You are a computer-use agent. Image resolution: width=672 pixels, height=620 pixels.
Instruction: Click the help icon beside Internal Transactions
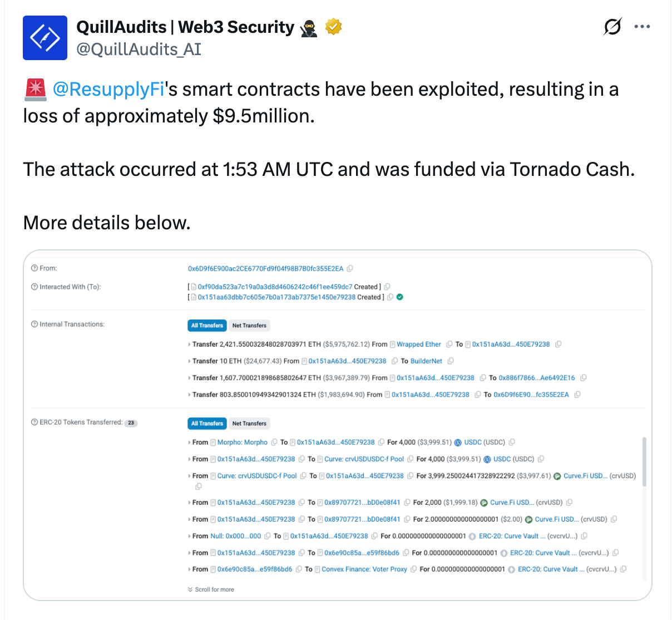(35, 323)
